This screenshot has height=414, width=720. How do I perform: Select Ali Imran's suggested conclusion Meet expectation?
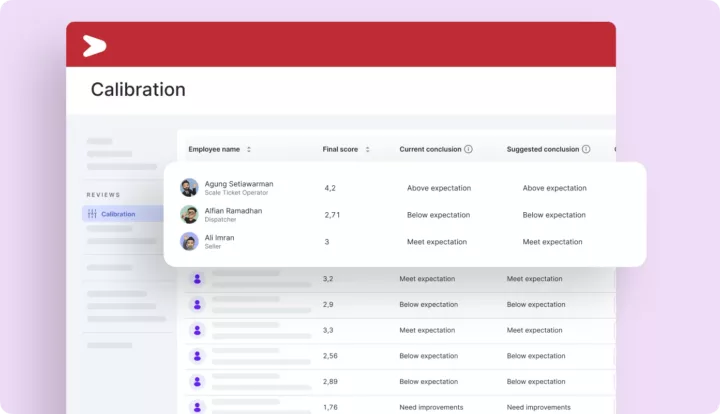[552, 242]
